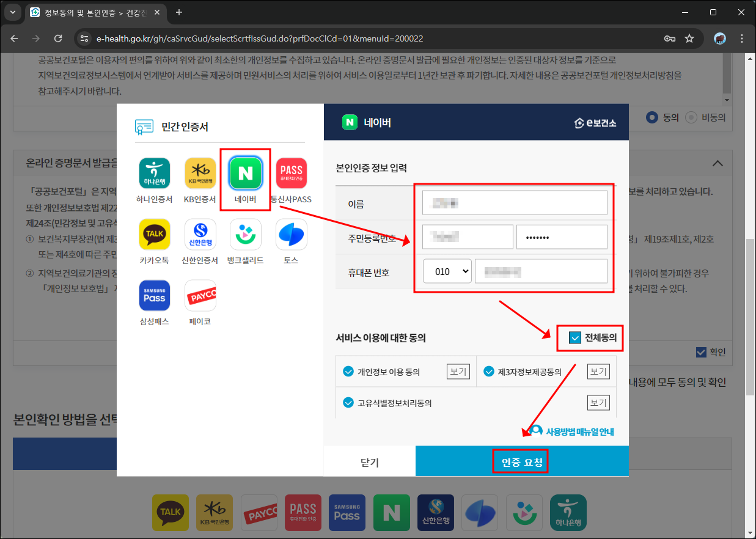Select the 뱅크샐러드 certificate icon
Screen dimensions: 756x539
click(x=246, y=235)
